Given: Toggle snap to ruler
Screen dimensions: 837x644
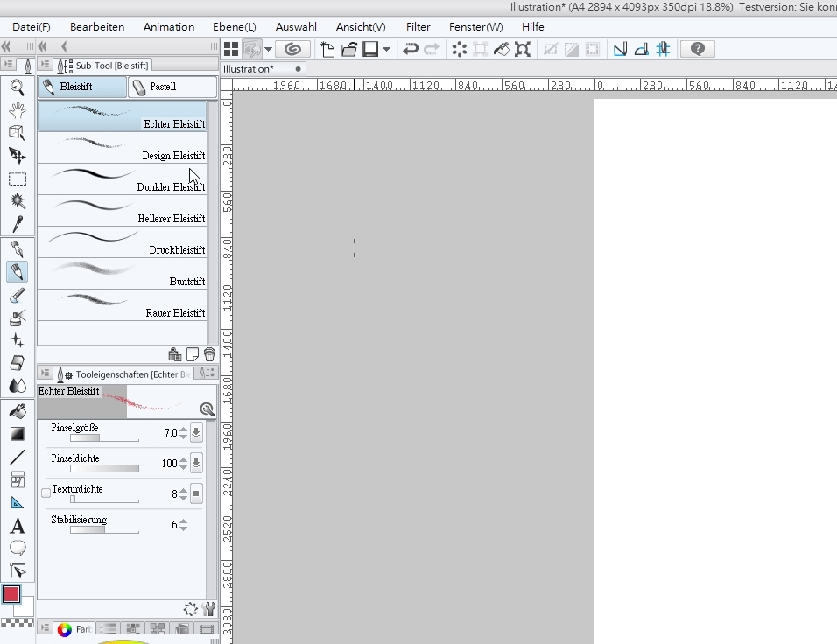Looking at the screenshot, I should (620, 50).
